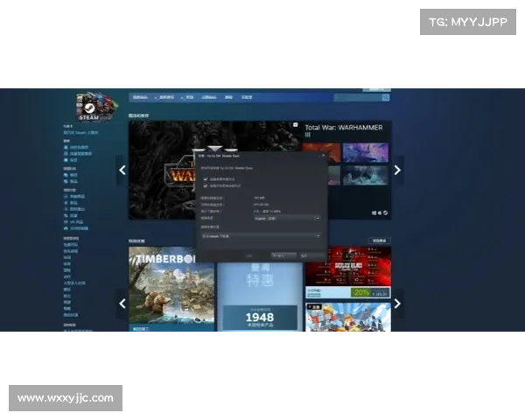
Task: Uncheck the create start menu shortcut checkbox
Action: 206,185
